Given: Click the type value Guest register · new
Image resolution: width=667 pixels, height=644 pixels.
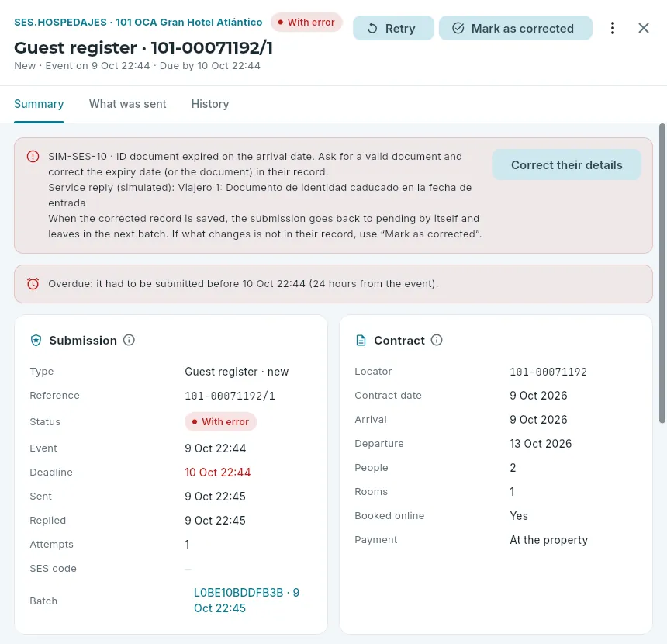Looking at the screenshot, I should coord(237,372).
